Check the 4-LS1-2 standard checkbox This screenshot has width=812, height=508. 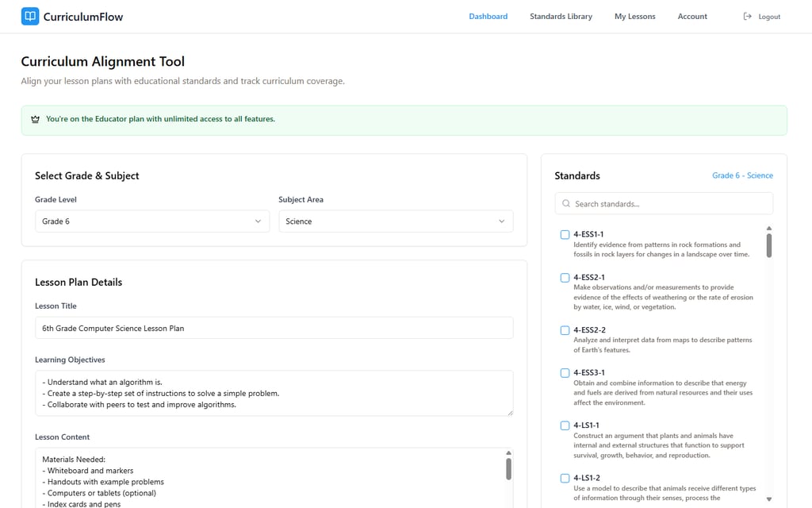tap(565, 479)
